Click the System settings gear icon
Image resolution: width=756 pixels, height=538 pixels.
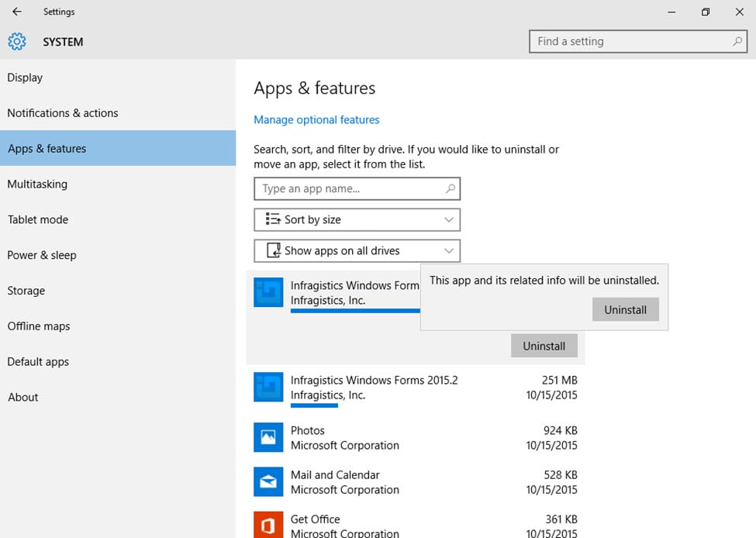17,42
